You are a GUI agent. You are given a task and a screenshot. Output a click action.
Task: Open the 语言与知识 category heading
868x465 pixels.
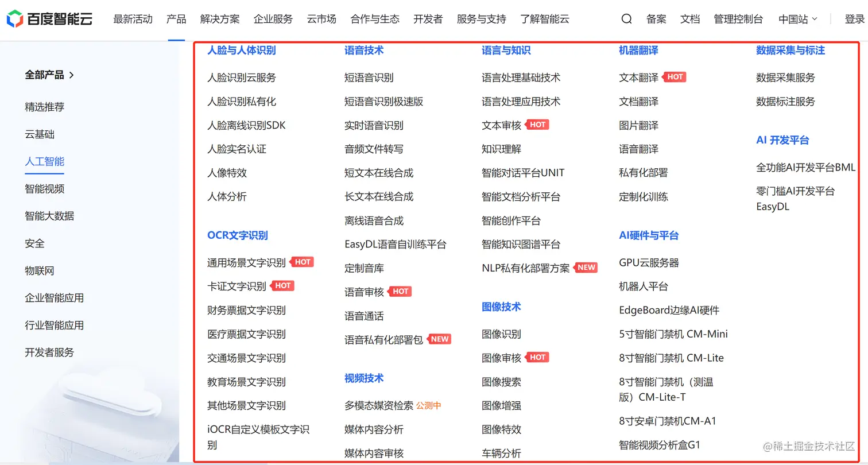(x=506, y=51)
